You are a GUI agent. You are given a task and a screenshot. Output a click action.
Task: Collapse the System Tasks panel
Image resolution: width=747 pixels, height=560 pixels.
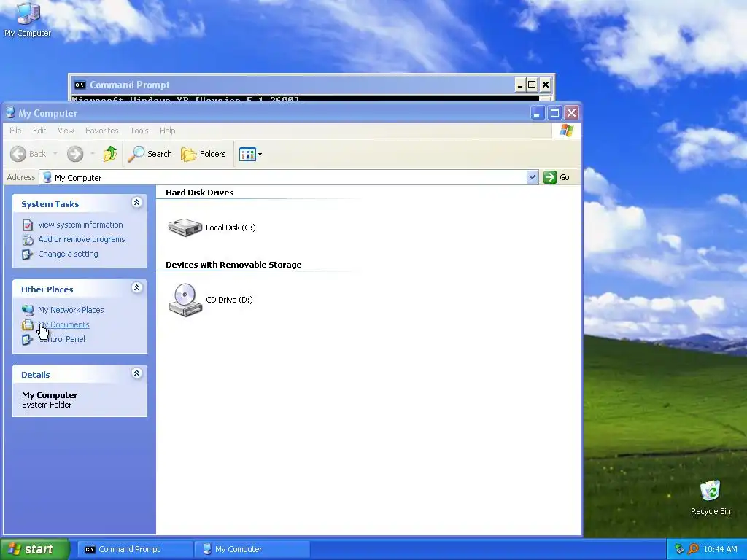[136, 203]
